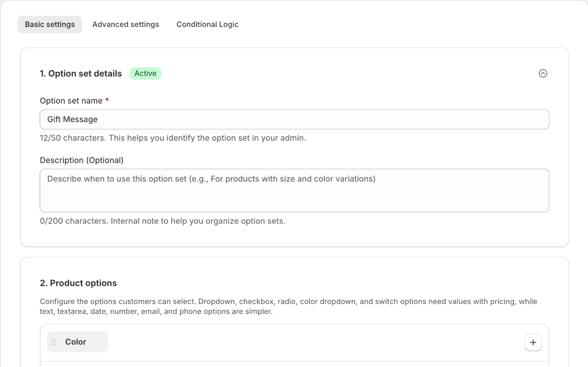Open the Advanced settings tab
Image resolution: width=588 pixels, height=367 pixels.
pos(126,25)
